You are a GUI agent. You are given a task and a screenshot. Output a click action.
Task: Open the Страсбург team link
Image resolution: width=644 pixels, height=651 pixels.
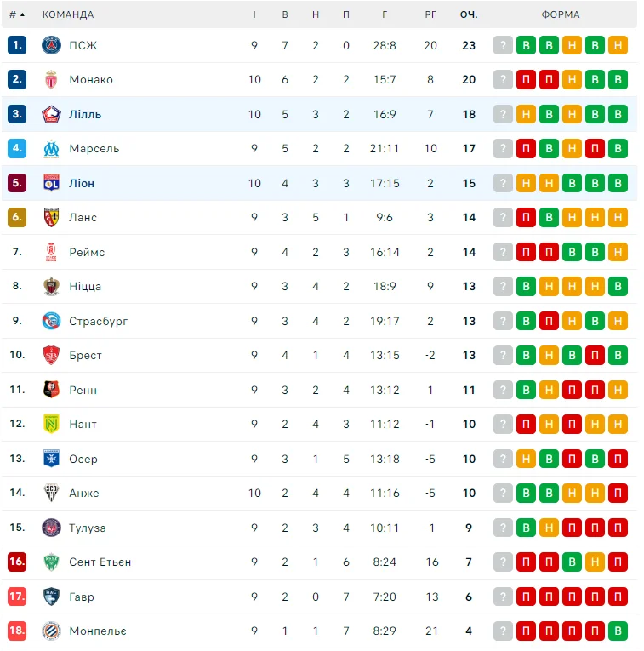pos(99,321)
